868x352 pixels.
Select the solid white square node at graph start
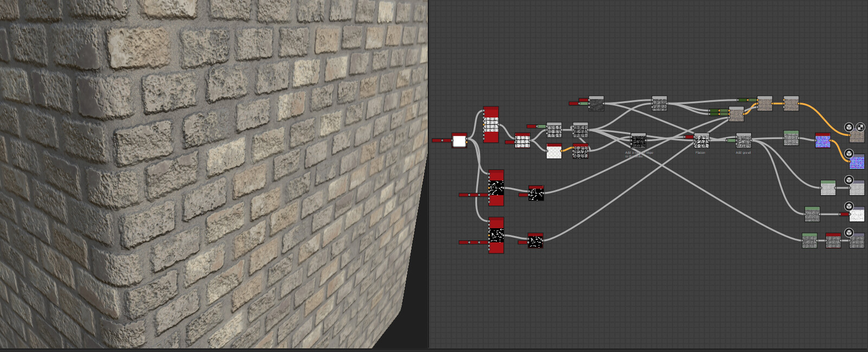pos(459,140)
